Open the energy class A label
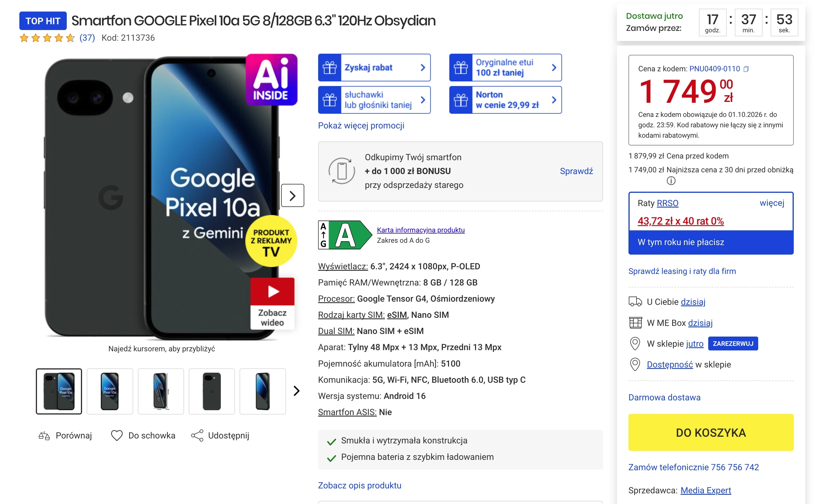This screenshot has width=816, height=504. (x=345, y=235)
